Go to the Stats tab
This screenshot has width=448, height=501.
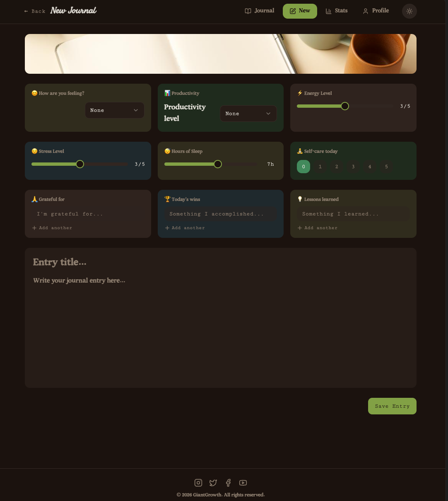[337, 11]
